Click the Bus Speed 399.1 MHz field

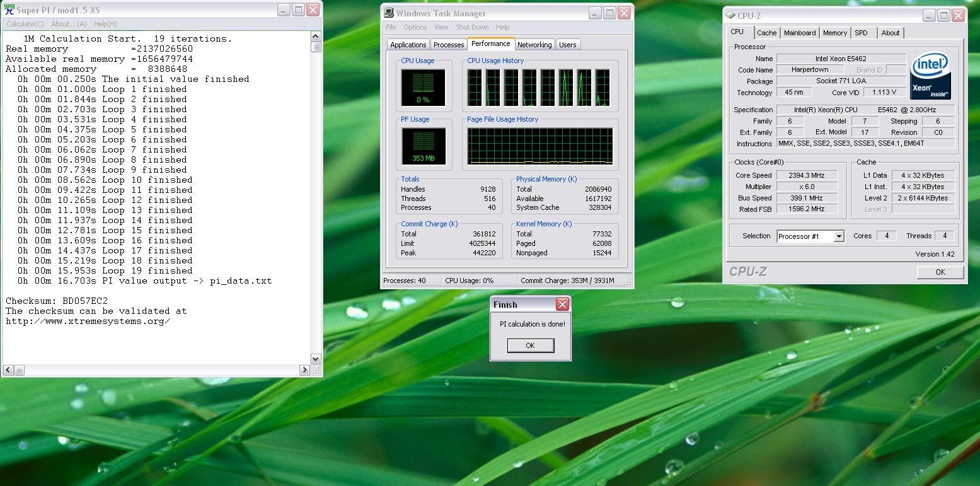pyautogui.click(x=809, y=198)
